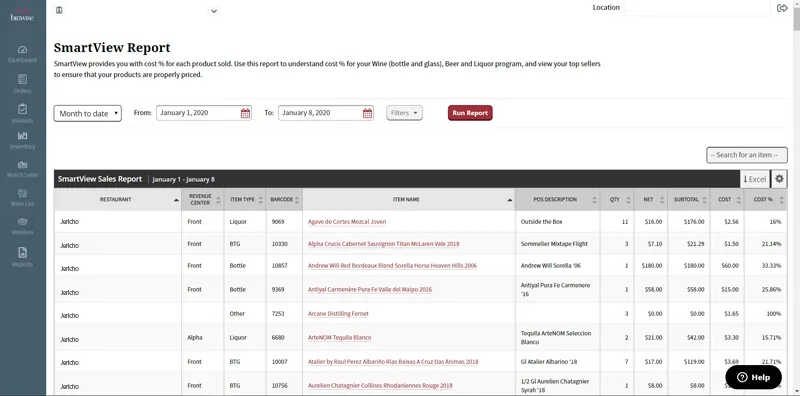The height and width of the screenshot is (396, 800).
Task: Select barcode cell 10857
Action: (x=280, y=266)
